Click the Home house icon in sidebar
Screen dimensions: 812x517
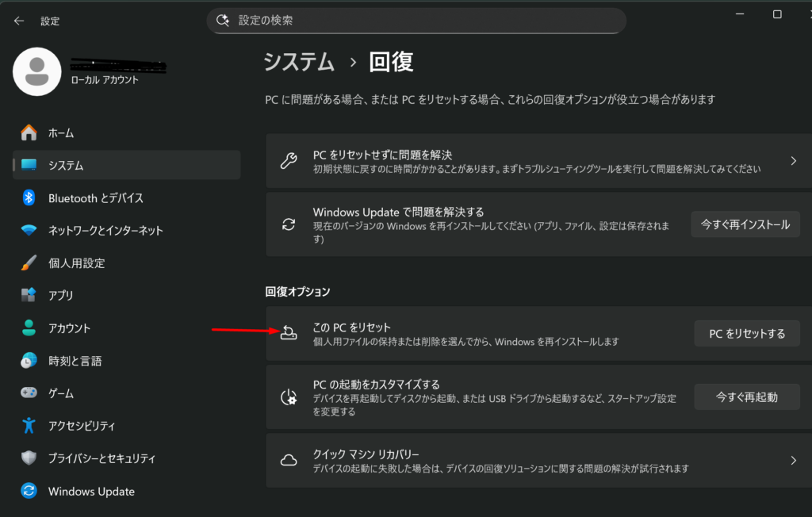(x=29, y=132)
